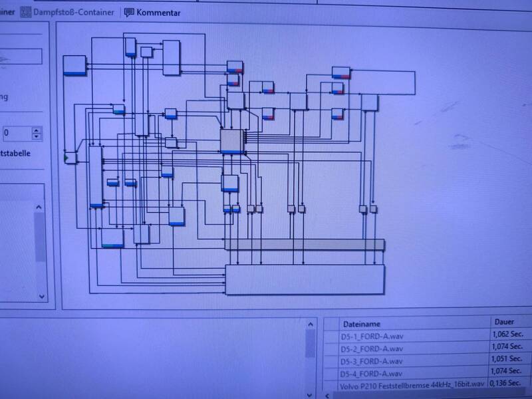Select the far-left blue-bottomed node

pyautogui.click(x=74, y=65)
